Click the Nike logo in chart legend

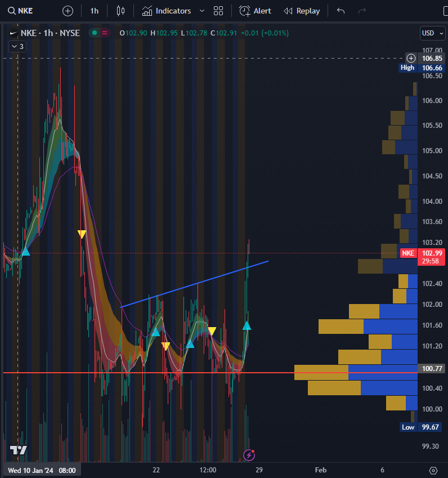pos(14,33)
